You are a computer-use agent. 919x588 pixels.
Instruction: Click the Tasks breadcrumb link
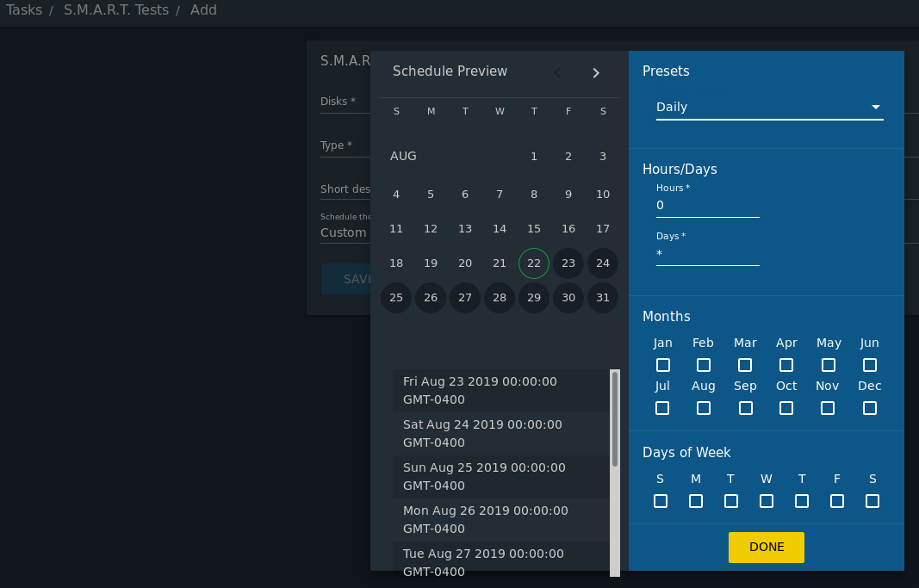[24, 10]
